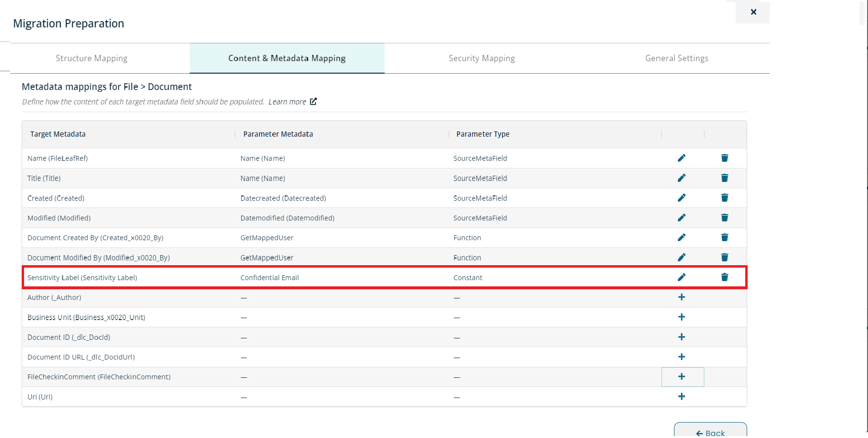Open the Learn more link

click(287, 101)
